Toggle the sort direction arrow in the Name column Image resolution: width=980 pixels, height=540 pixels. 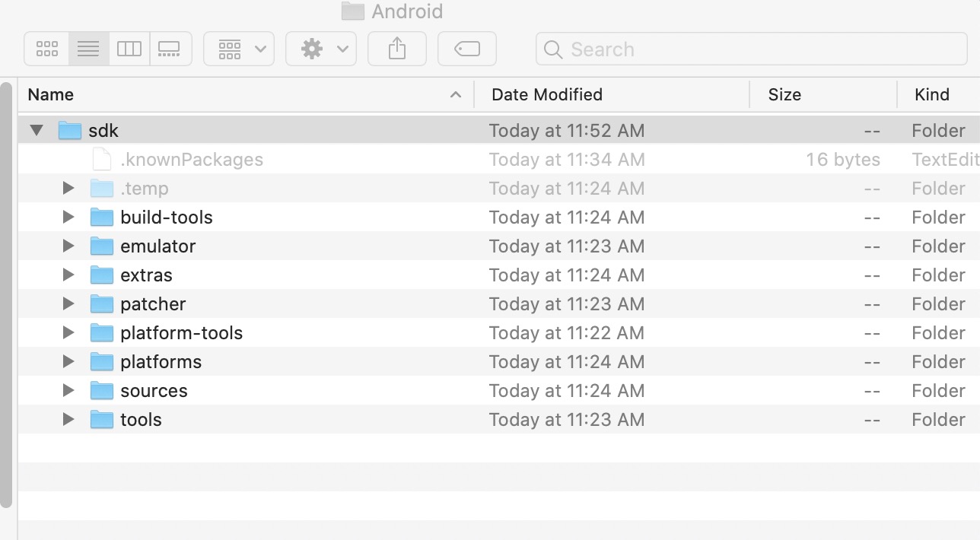coord(456,94)
